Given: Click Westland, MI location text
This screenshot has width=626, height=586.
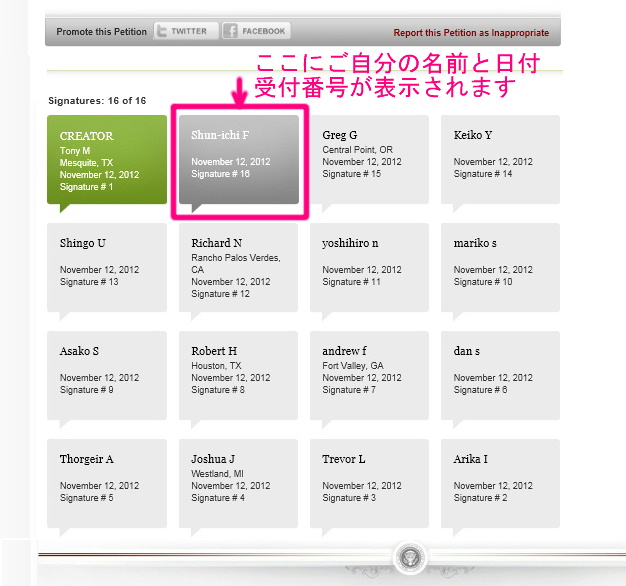Looking at the screenshot, I should pyautogui.click(x=217, y=474).
